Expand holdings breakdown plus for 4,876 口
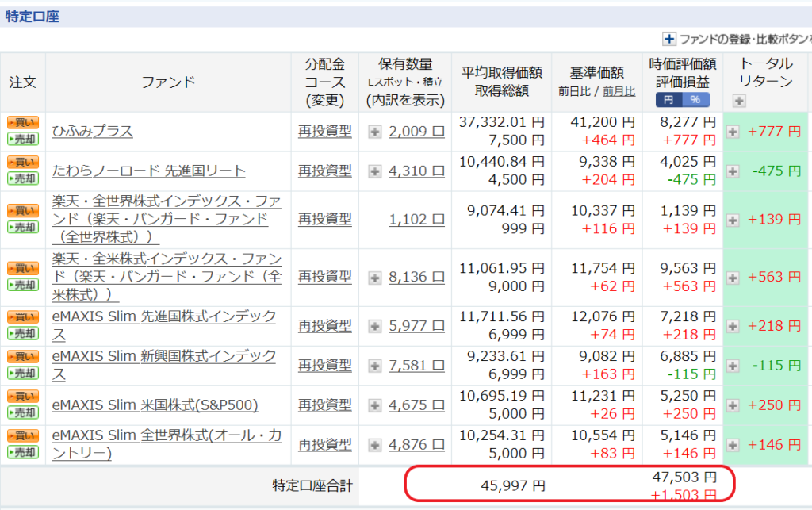Screen dimensions: 812x510 (375, 445)
